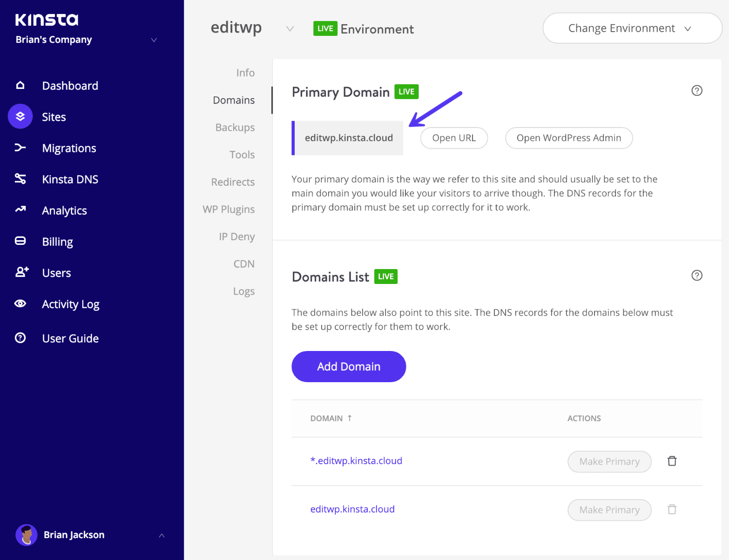Open the Dashboard from the sidebar
This screenshot has width=729, height=560.
tap(70, 85)
